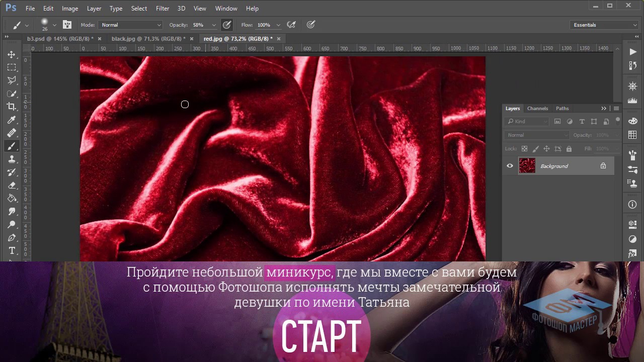
Task: Open the Mode Normal dropdown in options bar
Action: [130, 25]
